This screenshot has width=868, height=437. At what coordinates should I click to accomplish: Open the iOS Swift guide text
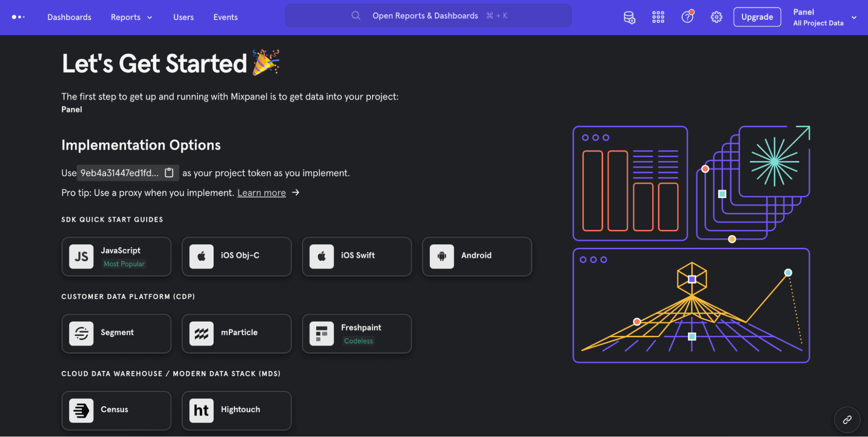358,255
